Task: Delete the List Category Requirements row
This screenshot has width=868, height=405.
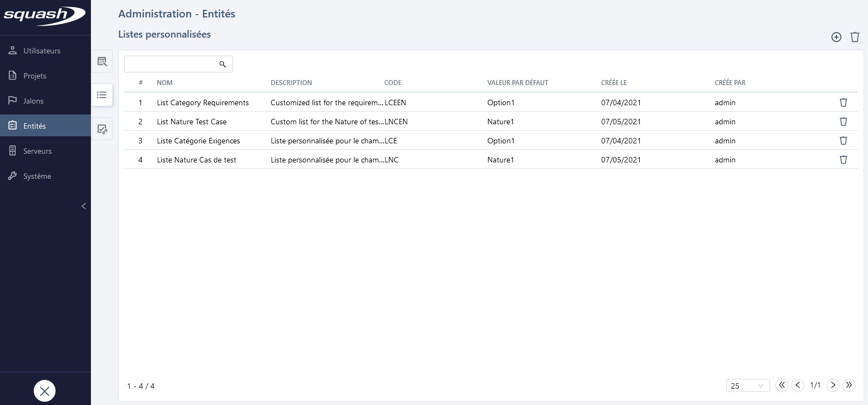Action: [x=843, y=102]
